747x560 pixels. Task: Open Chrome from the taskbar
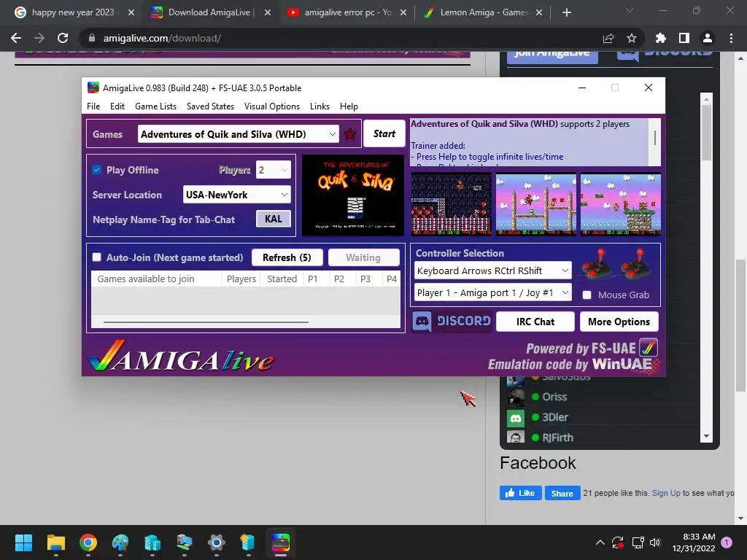pos(88,542)
